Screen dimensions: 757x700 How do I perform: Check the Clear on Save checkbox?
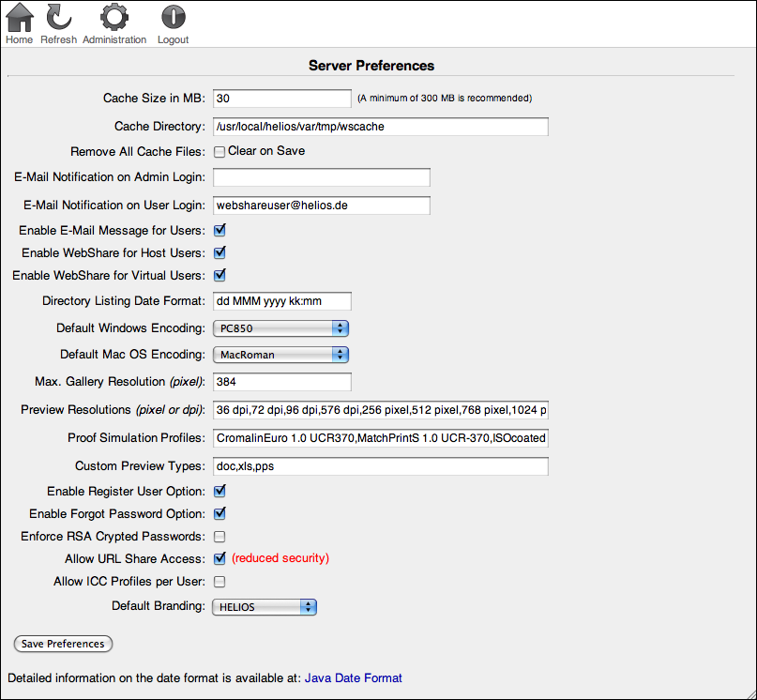click(x=220, y=152)
